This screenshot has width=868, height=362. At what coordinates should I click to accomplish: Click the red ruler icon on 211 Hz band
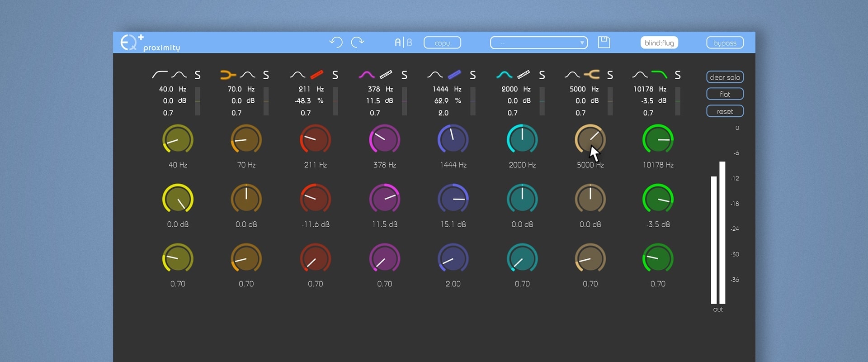coord(317,75)
